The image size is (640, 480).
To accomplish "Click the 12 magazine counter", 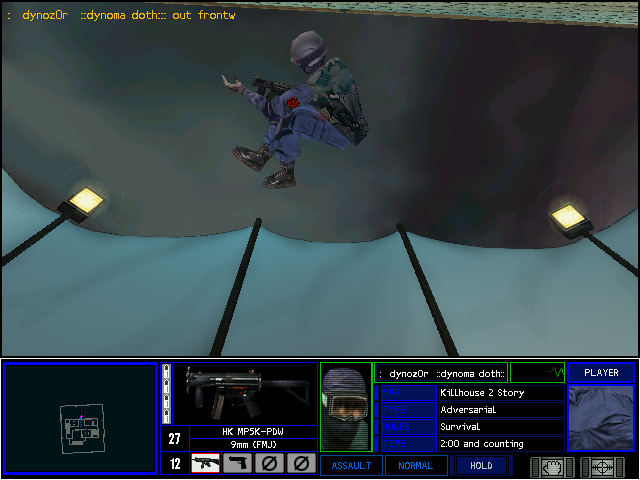I will point(175,463).
